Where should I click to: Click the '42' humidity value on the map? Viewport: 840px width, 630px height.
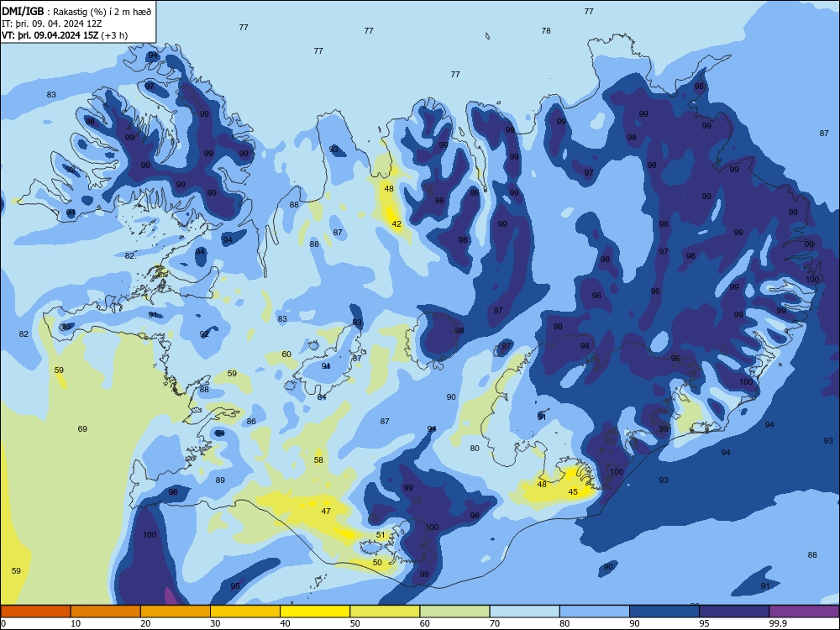click(396, 224)
